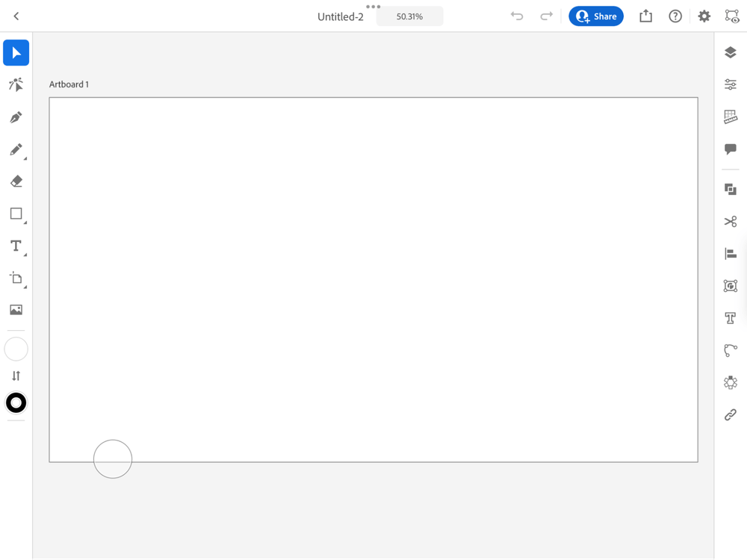Open the Path panel

[731, 350]
